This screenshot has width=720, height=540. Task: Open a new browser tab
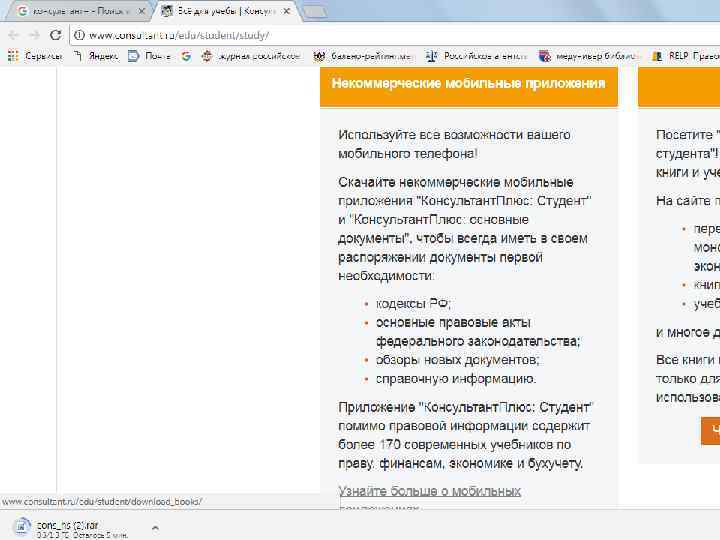[315, 12]
